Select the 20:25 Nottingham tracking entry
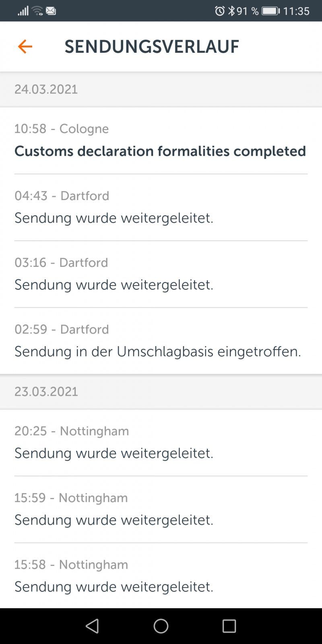Image resolution: width=322 pixels, height=644 pixels. tap(161, 442)
